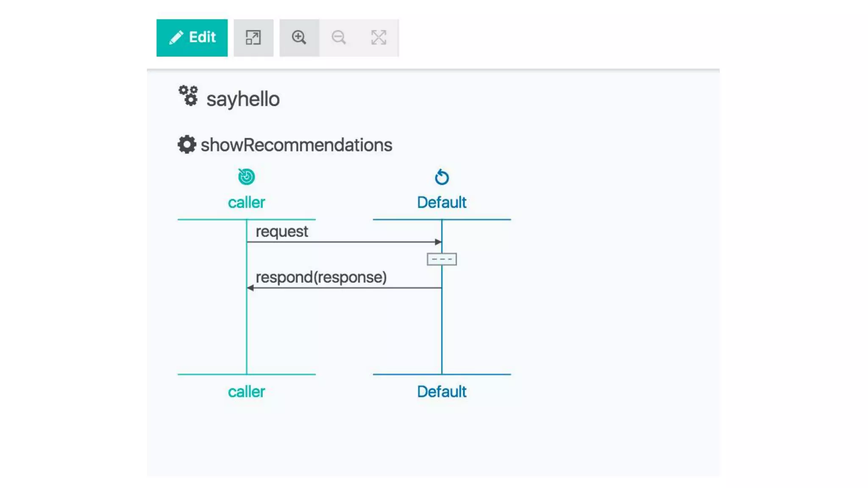
Task: Click the showRecommendations resource name
Action: coord(296,145)
